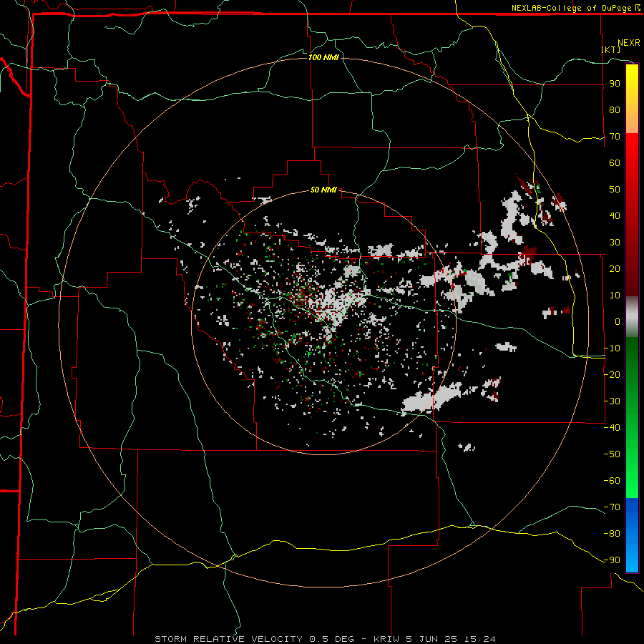Click the -10 knot scale label
This screenshot has width=644, height=644.
point(612,348)
